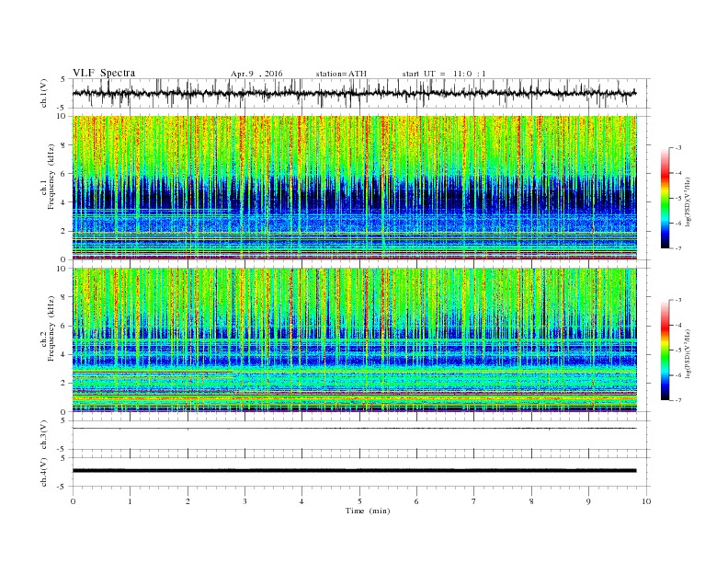The height and width of the screenshot is (563, 728).
Task: Select the ch.2 "Frequency (kHz)" axis label
Action: coord(51,328)
